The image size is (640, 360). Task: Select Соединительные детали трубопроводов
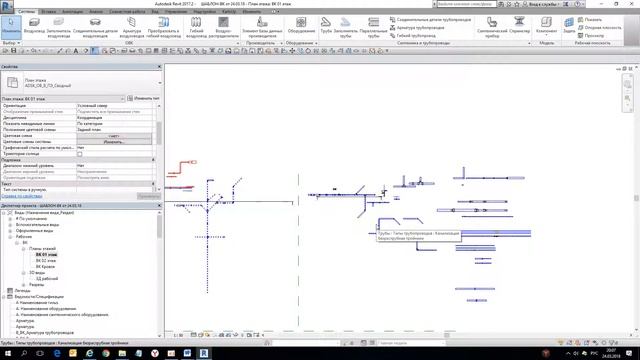pos(430,20)
